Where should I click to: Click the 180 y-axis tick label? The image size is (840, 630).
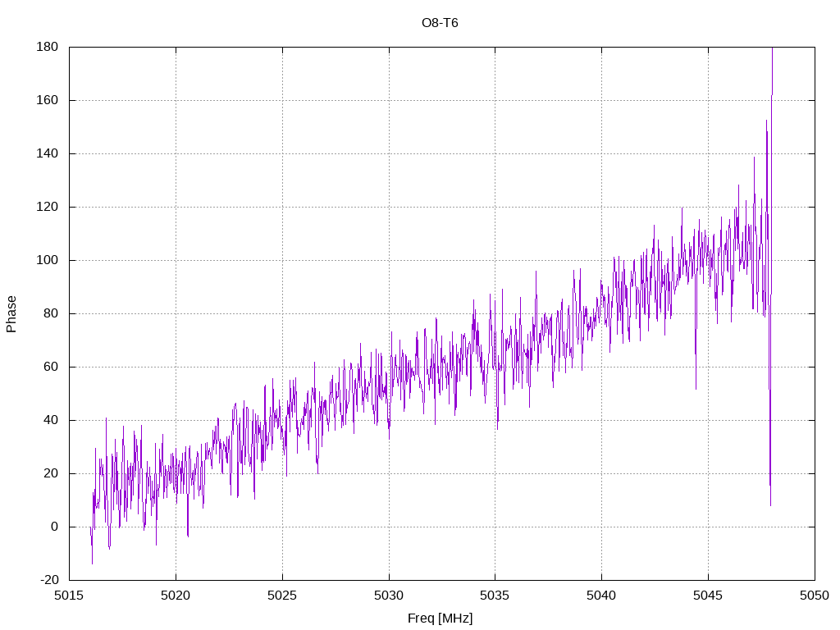47,47
